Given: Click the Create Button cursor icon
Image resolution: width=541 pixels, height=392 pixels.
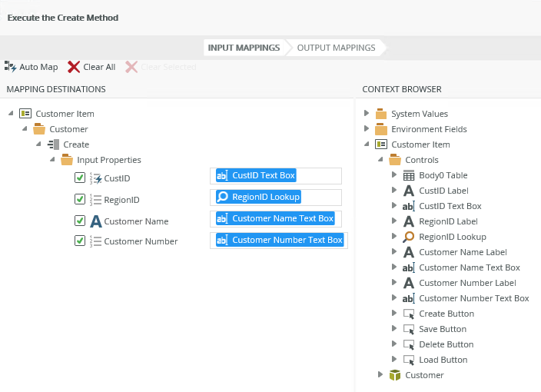Looking at the screenshot, I should 408,314.
